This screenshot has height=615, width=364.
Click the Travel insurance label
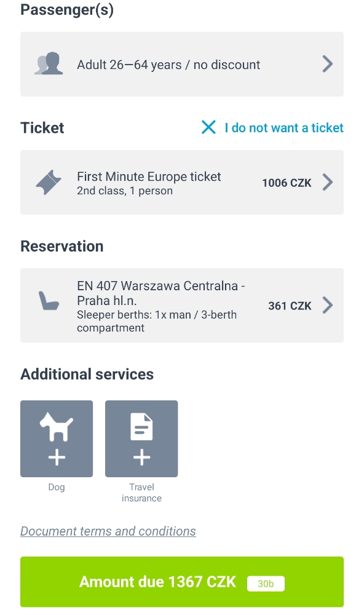point(141,493)
